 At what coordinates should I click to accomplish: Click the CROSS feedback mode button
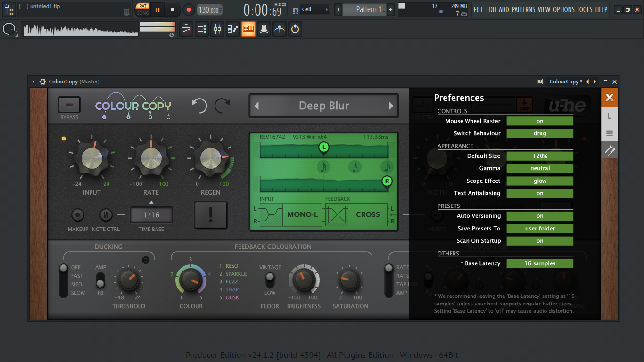(368, 214)
